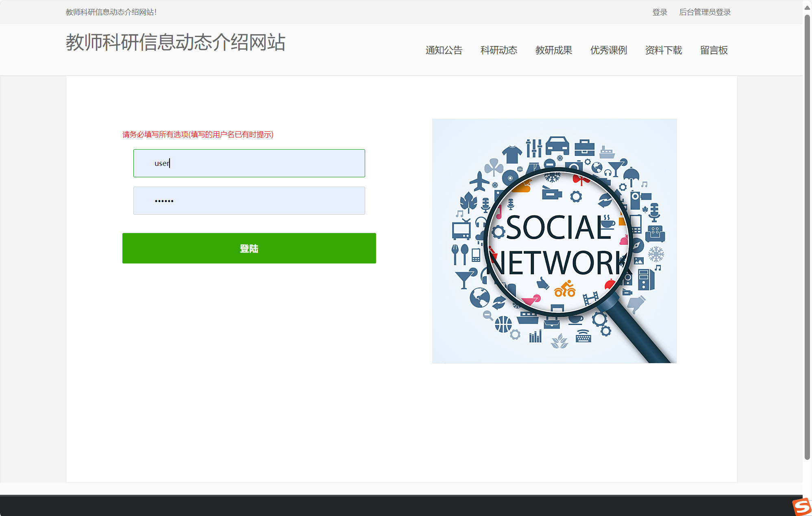Select the 教研成果 navigation item
This screenshot has height=516, width=812.
click(x=554, y=50)
